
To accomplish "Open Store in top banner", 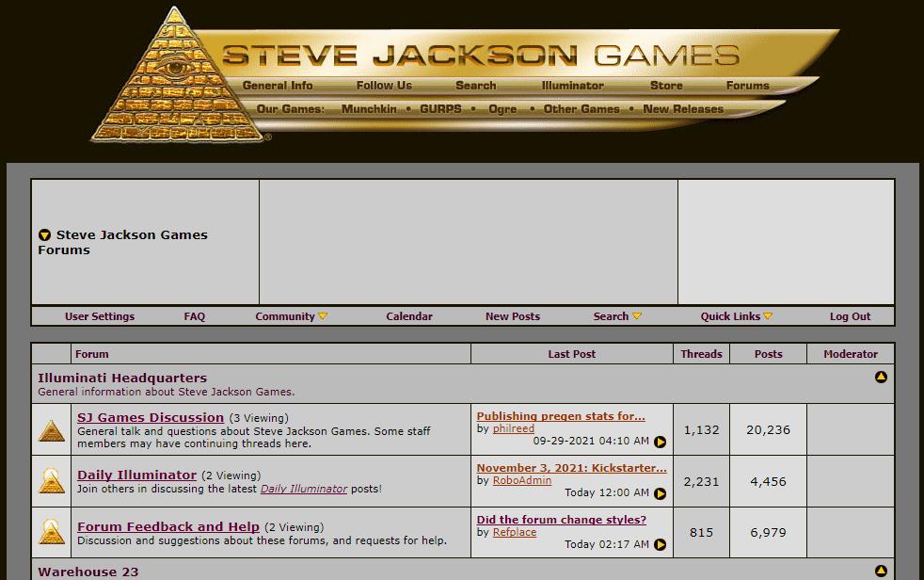I will pyautogui.click(x=666, y=86).
